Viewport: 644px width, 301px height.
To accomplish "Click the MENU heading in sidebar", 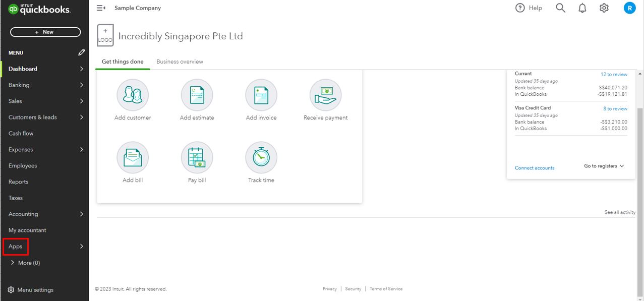I will pyautogui.click(x=16, y=53).
